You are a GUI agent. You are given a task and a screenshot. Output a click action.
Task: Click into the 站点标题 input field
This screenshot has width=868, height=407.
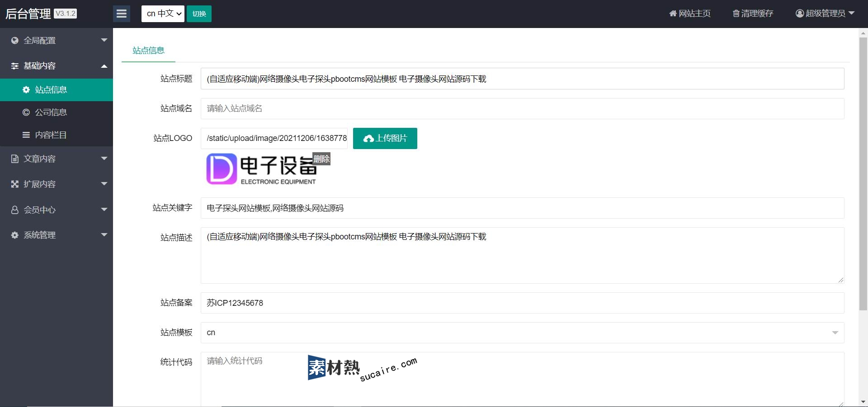coord(522,79)
